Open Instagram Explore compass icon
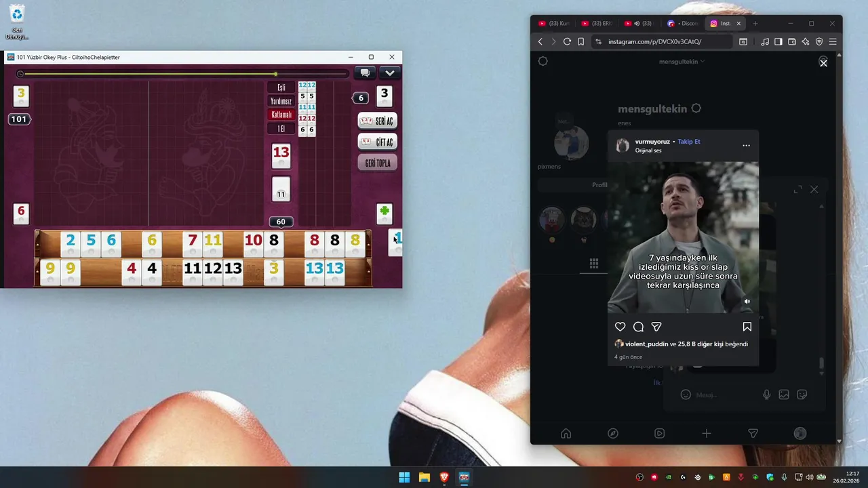The width and height of the screenshot is (868, 488). coord(612,434)
